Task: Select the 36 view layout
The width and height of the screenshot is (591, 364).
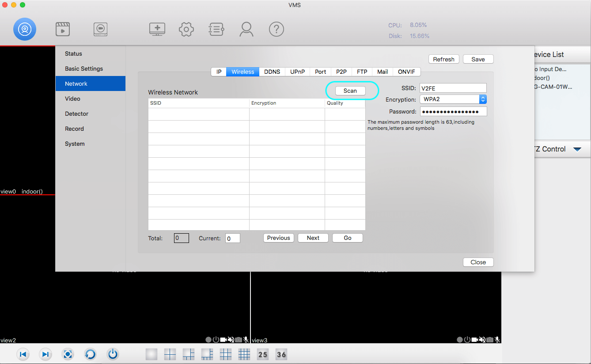Action: coord(281,354)
